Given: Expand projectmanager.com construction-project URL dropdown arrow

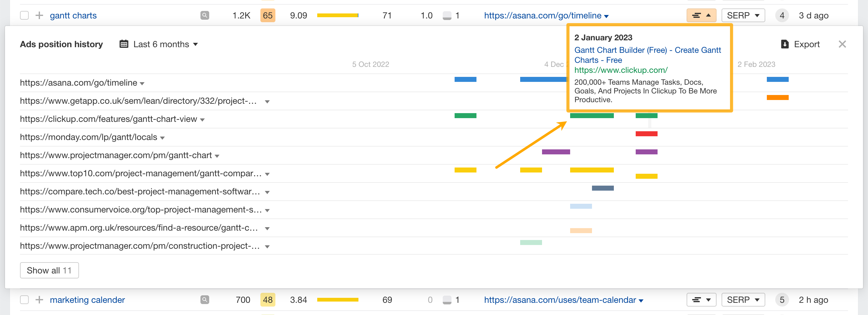Looking at the screenshot, I should (x=267, y=247).
